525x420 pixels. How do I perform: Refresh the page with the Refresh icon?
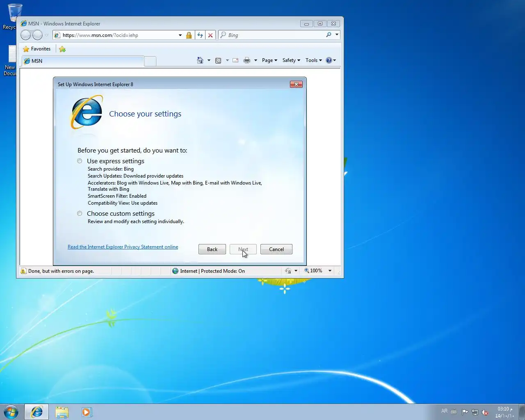pyautogui.click(x=200, y=35)
